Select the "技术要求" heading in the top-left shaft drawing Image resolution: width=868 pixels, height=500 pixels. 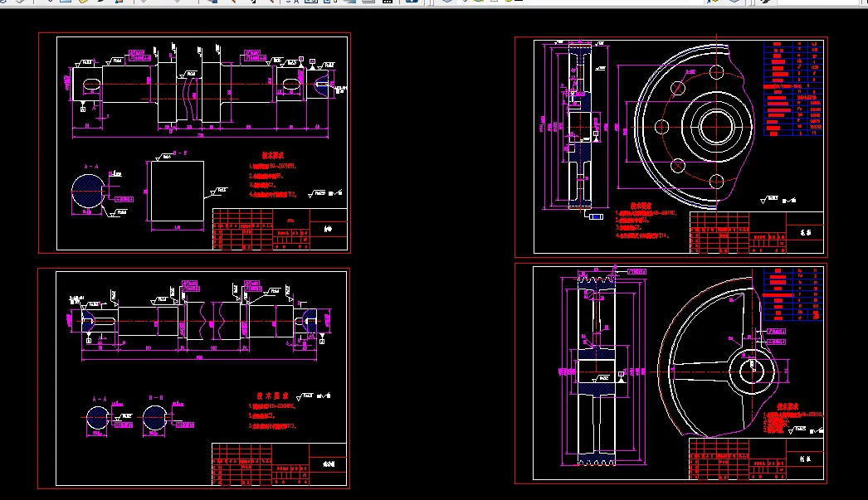[x=273, y=156]
